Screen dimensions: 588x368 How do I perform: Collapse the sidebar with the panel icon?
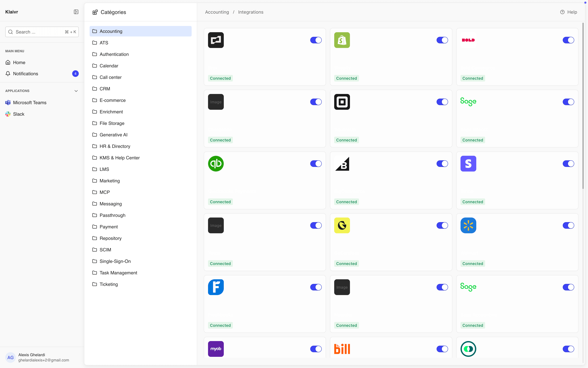pyautogui.click(x=76, y=12)
